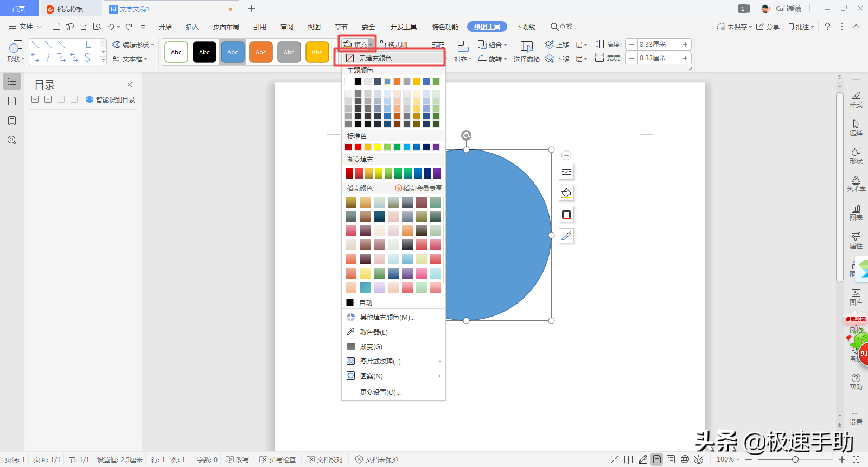The width and height of the screenshot is (868, 467).
Task: Open the shapes gallery button
Action: point(15,52)
